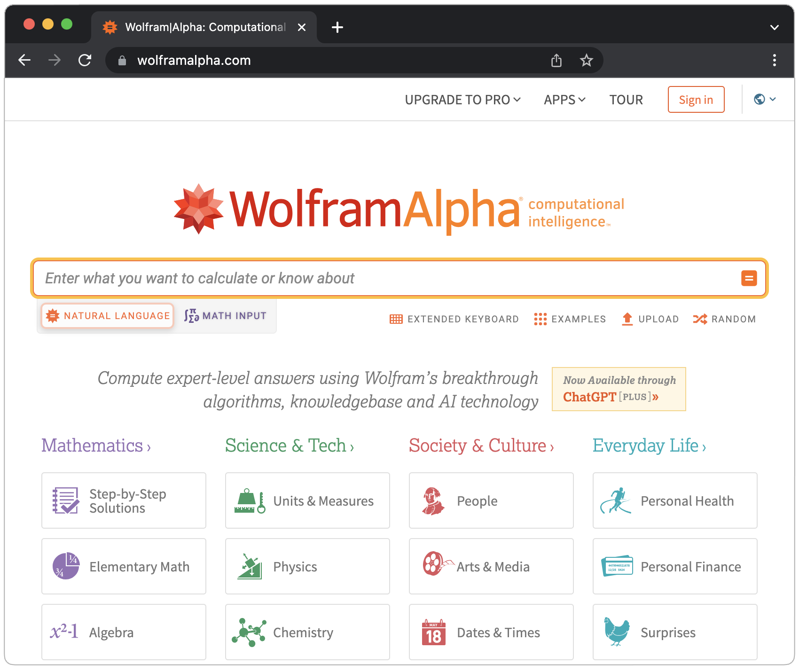
Task: Open the Science & Tech category heading
Action: tap(290, 445)
